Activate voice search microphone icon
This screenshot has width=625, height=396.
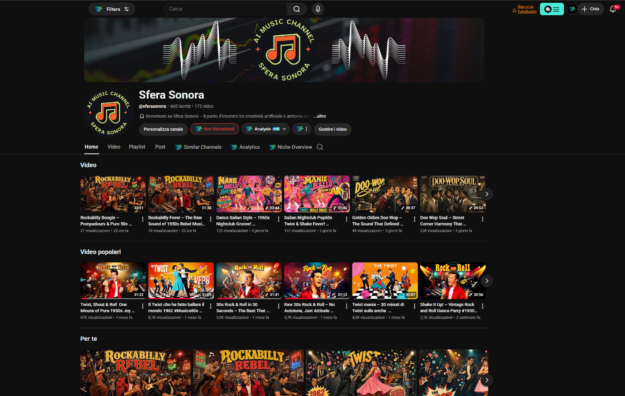pyautogui.click(x=318, y=9)
